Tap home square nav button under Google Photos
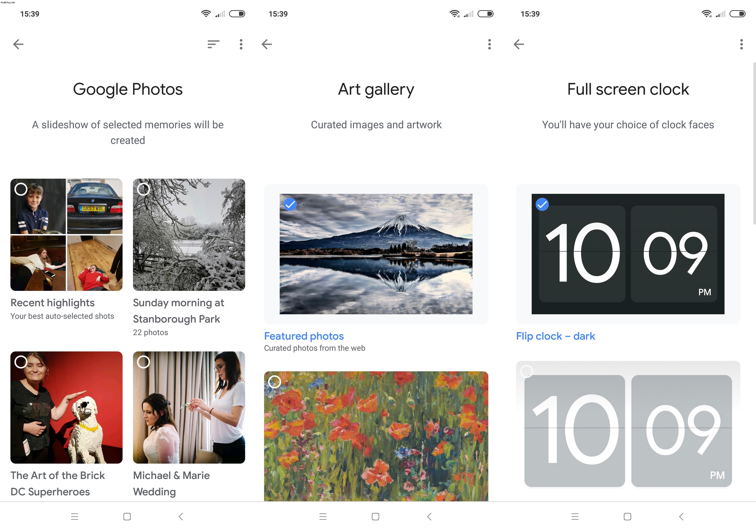Viewport: 756px width, 532px height. pos(127,516)
